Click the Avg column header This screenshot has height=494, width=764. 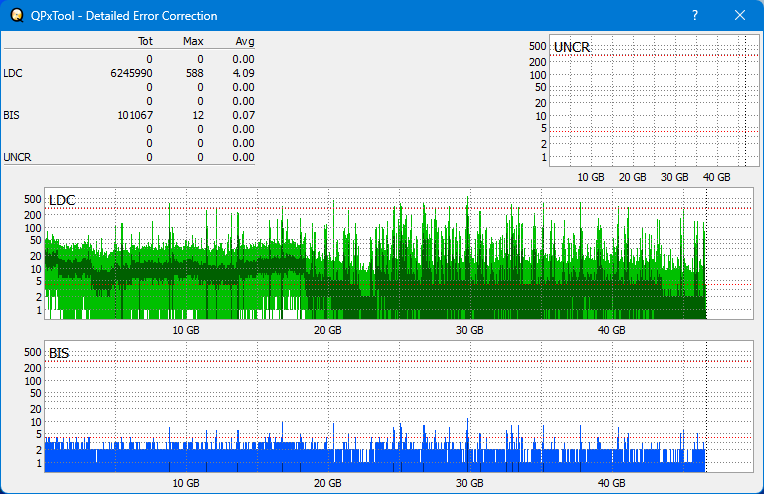[x=245, y=41]
